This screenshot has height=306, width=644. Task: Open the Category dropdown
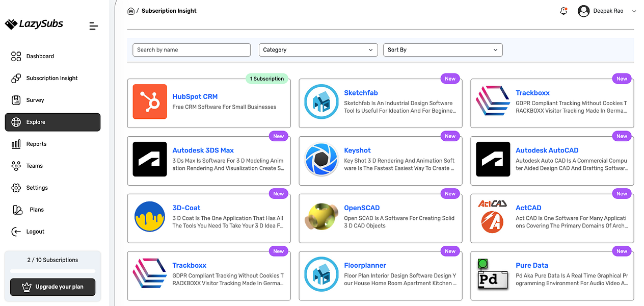317,50
